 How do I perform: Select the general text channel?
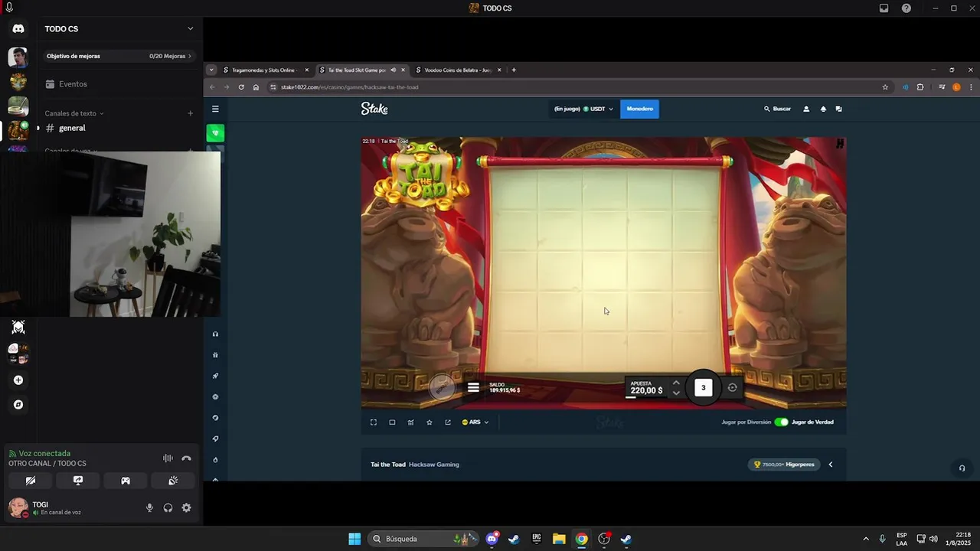(119, 128)
